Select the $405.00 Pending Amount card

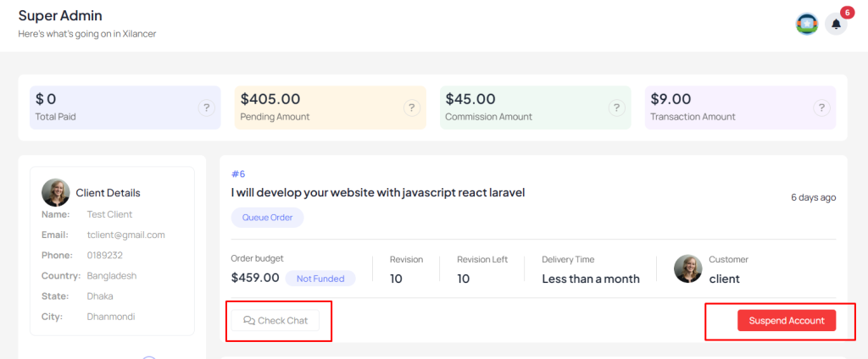pyautogui.click(x=331, y=108)
